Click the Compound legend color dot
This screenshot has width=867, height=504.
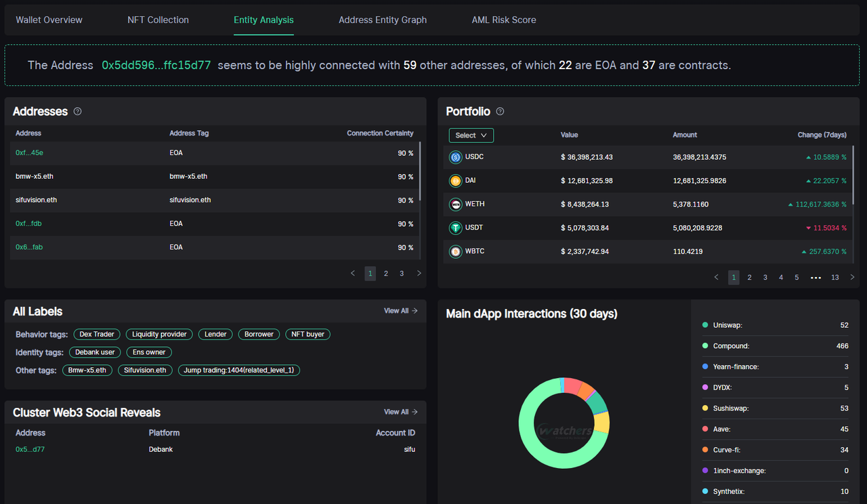coord(705,346)
